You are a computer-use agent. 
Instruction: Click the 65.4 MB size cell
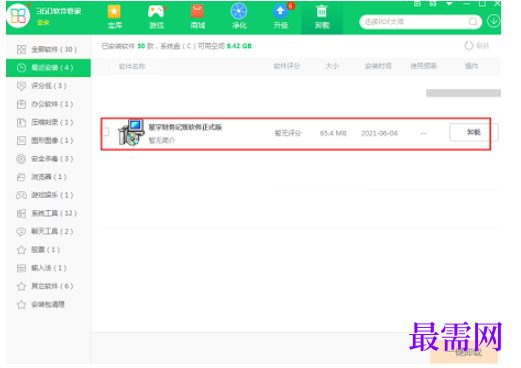coord(333,133)
